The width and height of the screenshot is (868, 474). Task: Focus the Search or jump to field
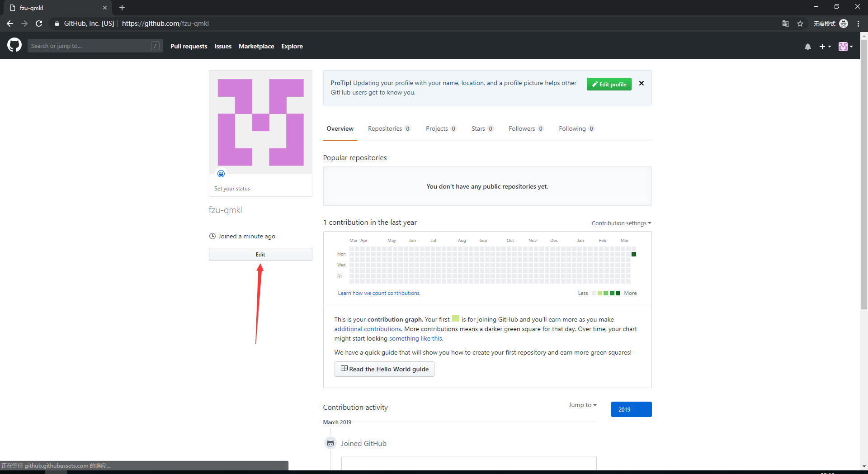pos(95,46)
